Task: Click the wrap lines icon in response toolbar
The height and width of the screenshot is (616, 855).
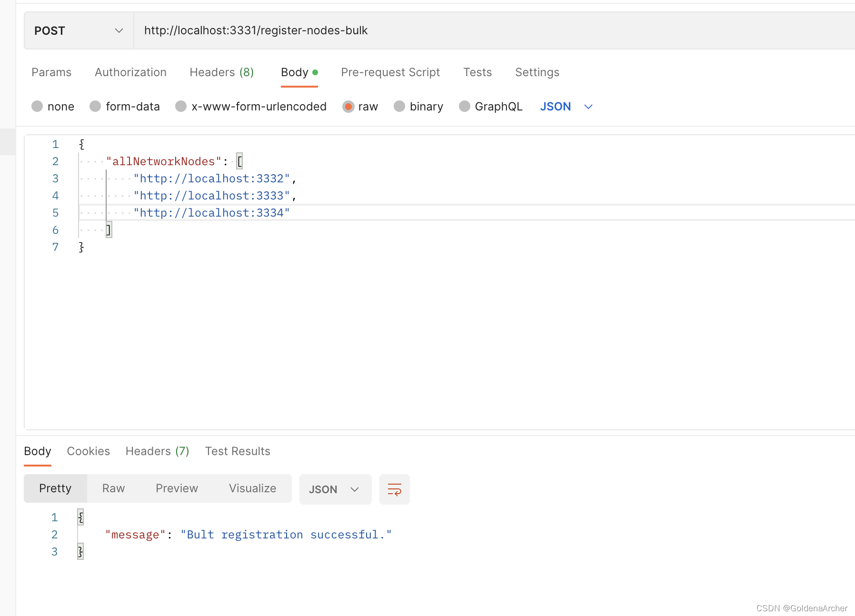Action: tap(394, 489)
